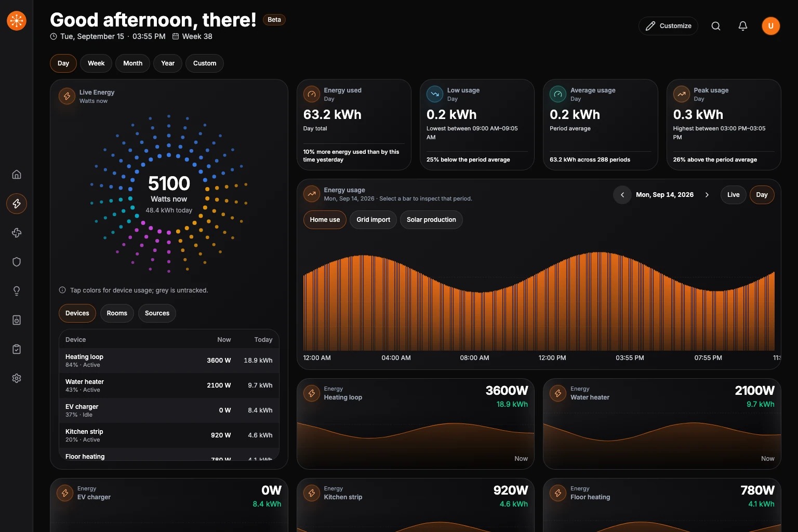The width and height of the screenshot is (798, 532).
Task: Go to previous day in chart
Action: (x=622, y=195)
